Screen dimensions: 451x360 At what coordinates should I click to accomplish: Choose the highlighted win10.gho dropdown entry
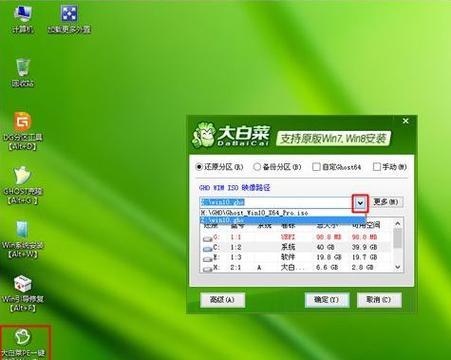click(x=282, y=220)
